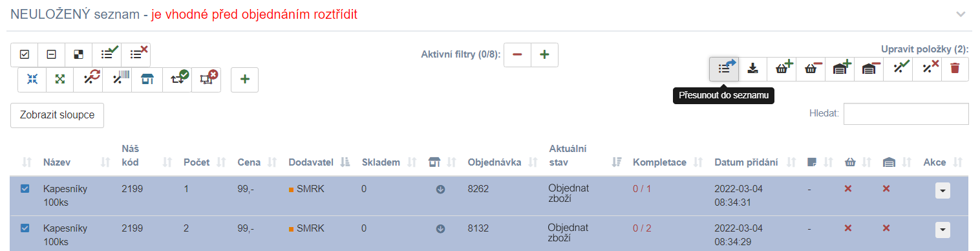
Task: Open the Akce dropdown for order 8262
Action: point(943,190)
